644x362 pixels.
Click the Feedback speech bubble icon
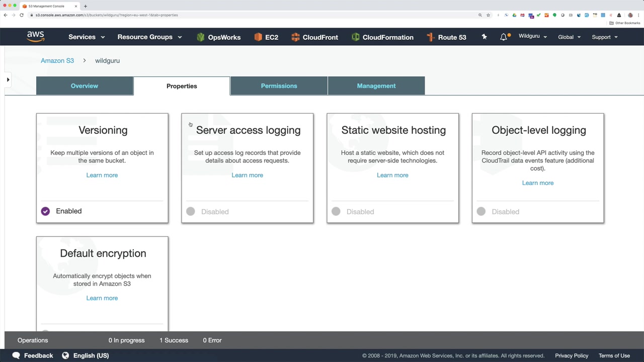click(16, 355)
